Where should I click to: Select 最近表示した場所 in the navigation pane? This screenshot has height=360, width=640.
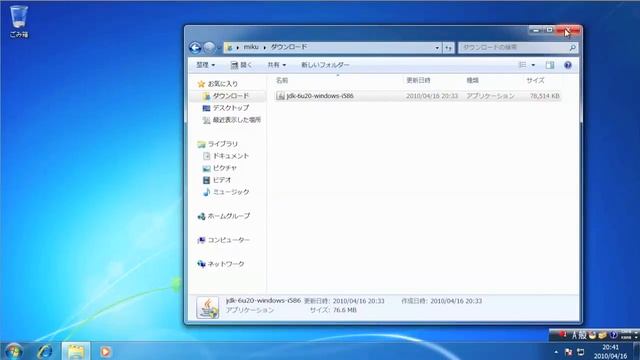[x=231, y=120]
